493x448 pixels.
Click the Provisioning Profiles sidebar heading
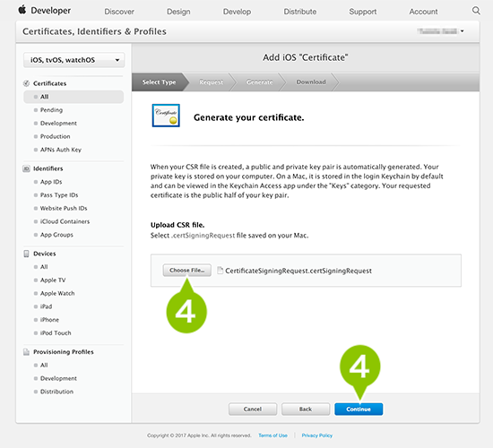coord(64,352)
